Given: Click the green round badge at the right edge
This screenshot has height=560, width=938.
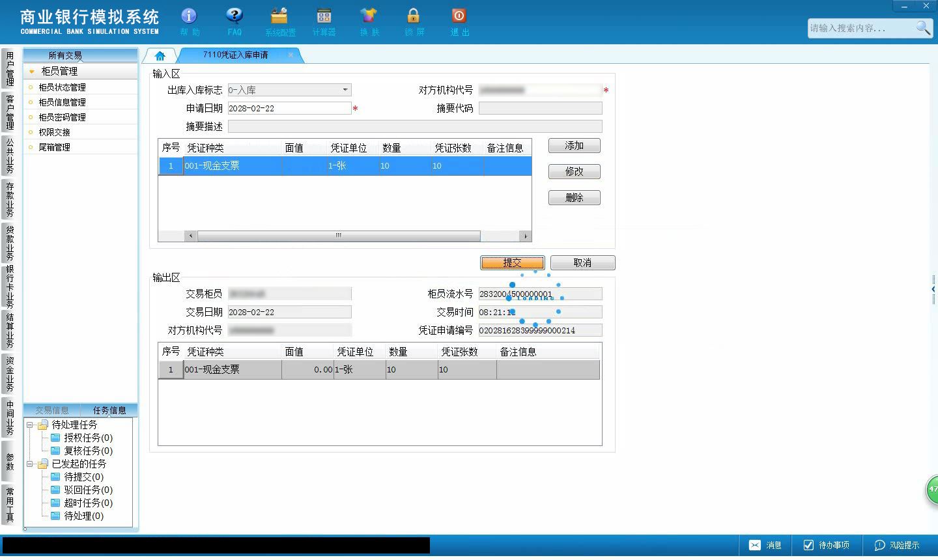Looking at the screenshot, I should click(932, 489).
